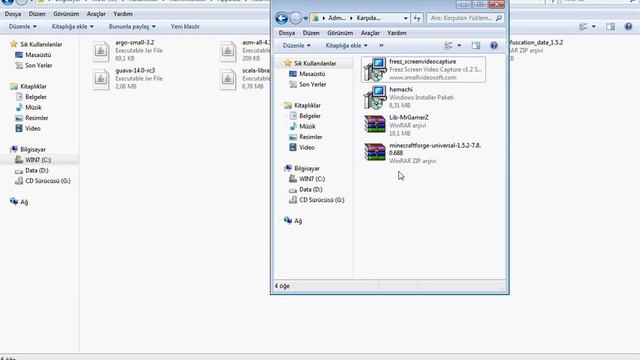Open Kitaplığa ekle dropdown in background window

pyautogui.click(x=73, y=27)
